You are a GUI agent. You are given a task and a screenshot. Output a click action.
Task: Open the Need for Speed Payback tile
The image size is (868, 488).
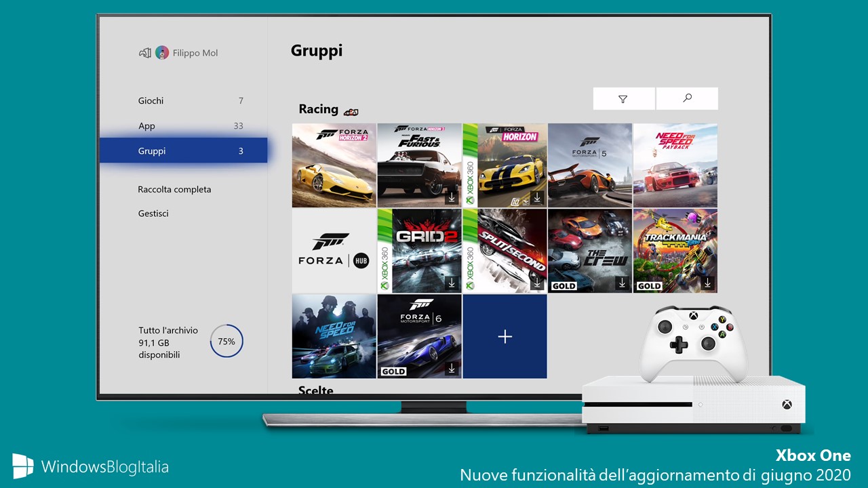(x=675, y=165)
